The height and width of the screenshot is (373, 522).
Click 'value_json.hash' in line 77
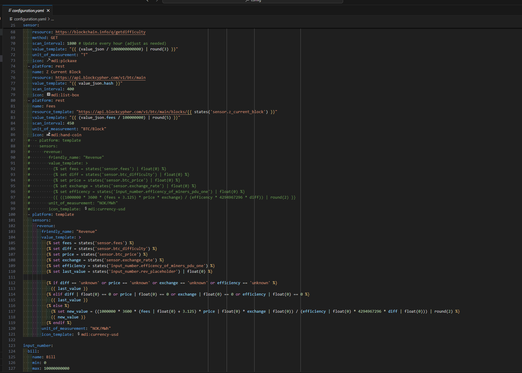click(x=96, y=83)
